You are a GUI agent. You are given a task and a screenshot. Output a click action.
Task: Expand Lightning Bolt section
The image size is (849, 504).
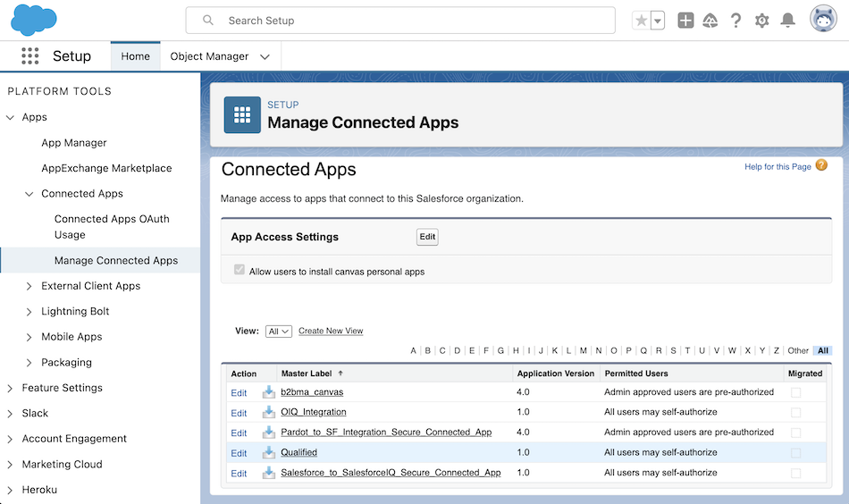29,311
